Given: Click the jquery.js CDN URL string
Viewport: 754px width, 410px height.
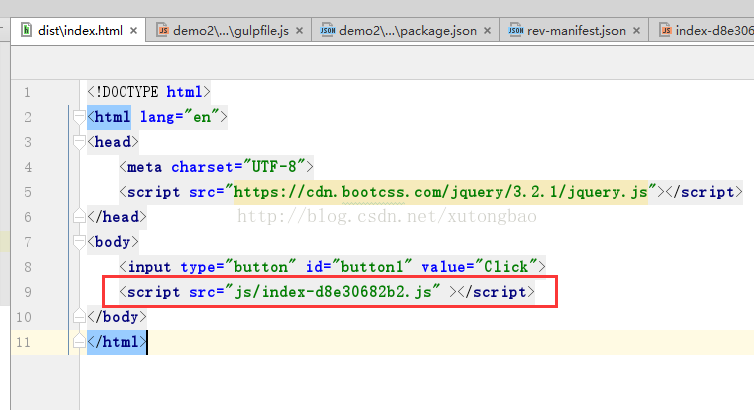Looking at the screenshot, I should 440,192.
